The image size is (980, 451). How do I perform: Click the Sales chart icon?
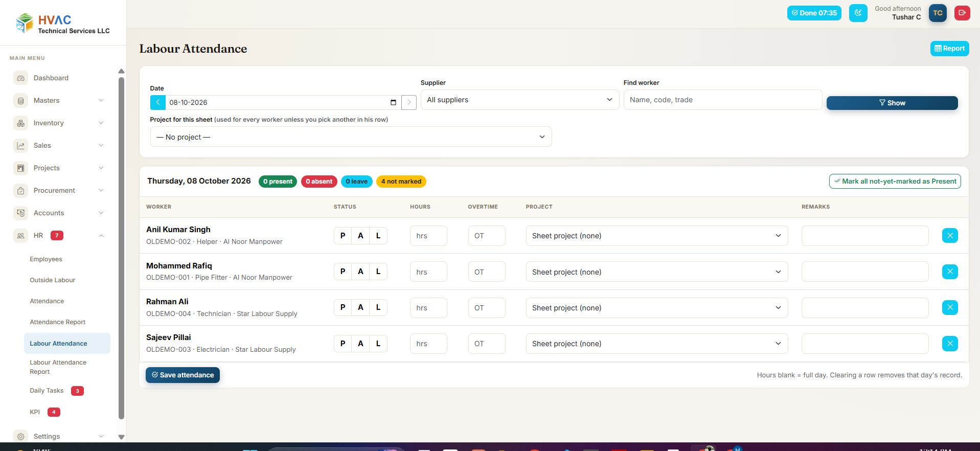coord(21,146)
